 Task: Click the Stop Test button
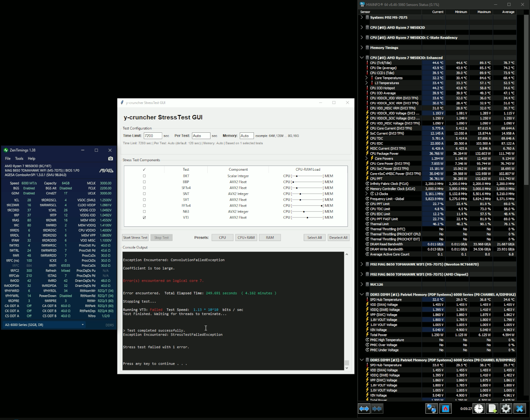click(x=162, y=237)
